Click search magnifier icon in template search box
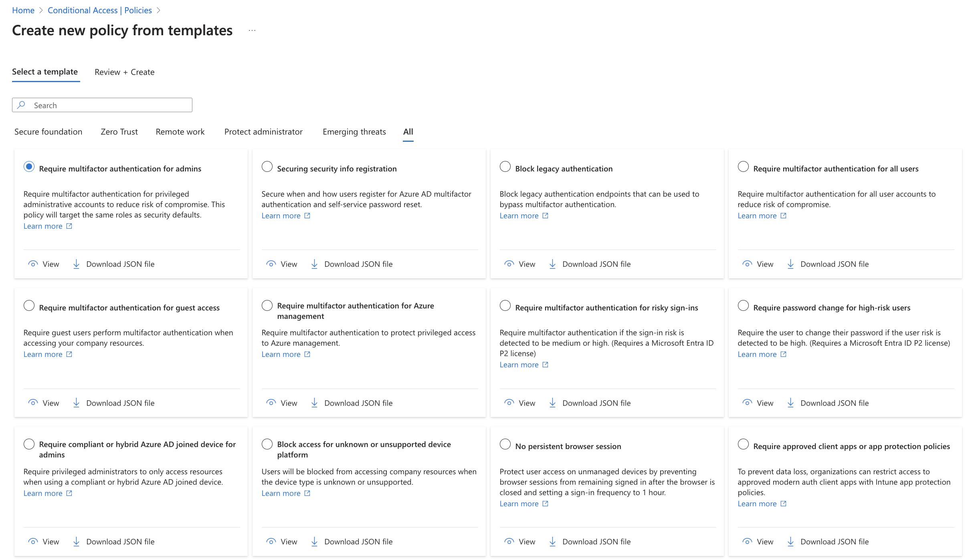Image resolution: width=970 pixels, height=560 pixels. click(x=22, y=105)
